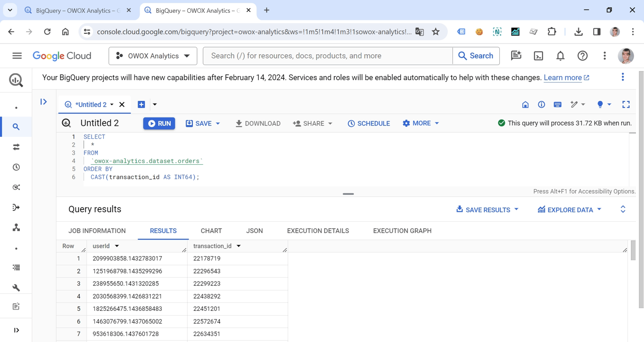Collapse or expand the query results panel
644x342 pixels.
[x=623, y=209]
